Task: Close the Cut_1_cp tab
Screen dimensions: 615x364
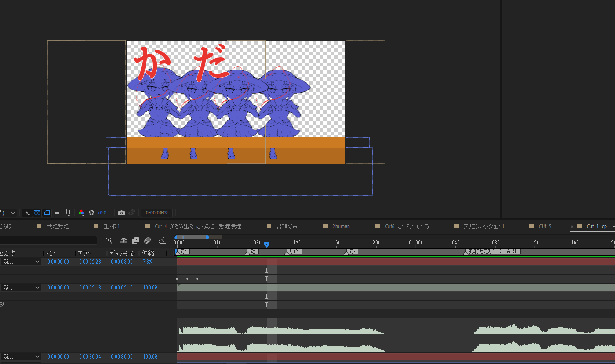Action: pos(572,226)
